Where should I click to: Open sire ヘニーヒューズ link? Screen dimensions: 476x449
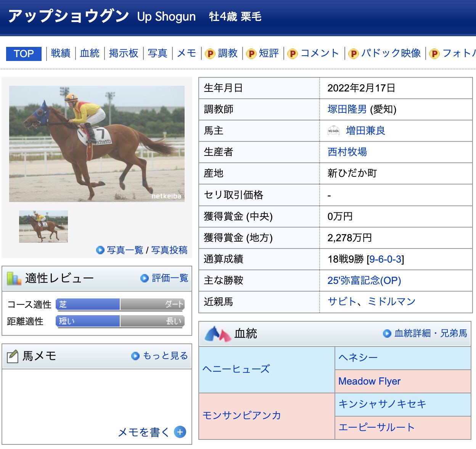(x=236, y=369)
